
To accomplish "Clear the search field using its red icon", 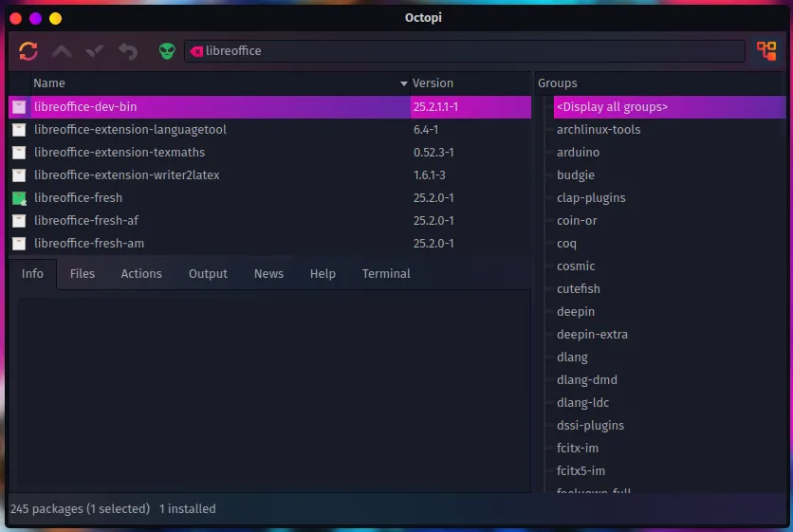I will [196, 51].
